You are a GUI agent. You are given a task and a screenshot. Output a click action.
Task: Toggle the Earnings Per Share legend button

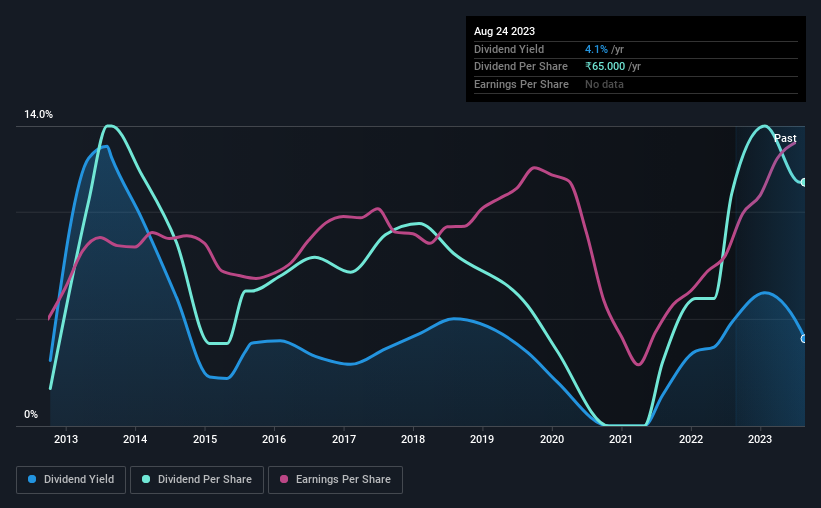pyautogui.click(x=335, y=480)
